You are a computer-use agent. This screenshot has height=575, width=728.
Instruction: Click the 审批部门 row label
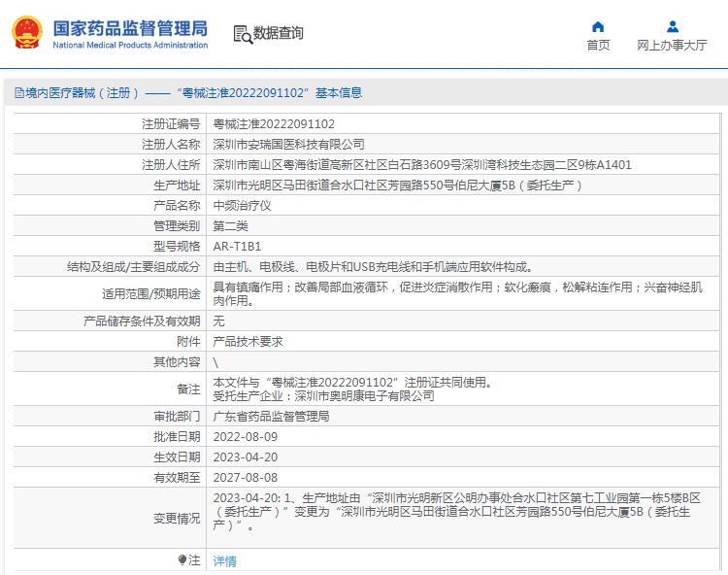pyautogui.click(x=177, y=416)
